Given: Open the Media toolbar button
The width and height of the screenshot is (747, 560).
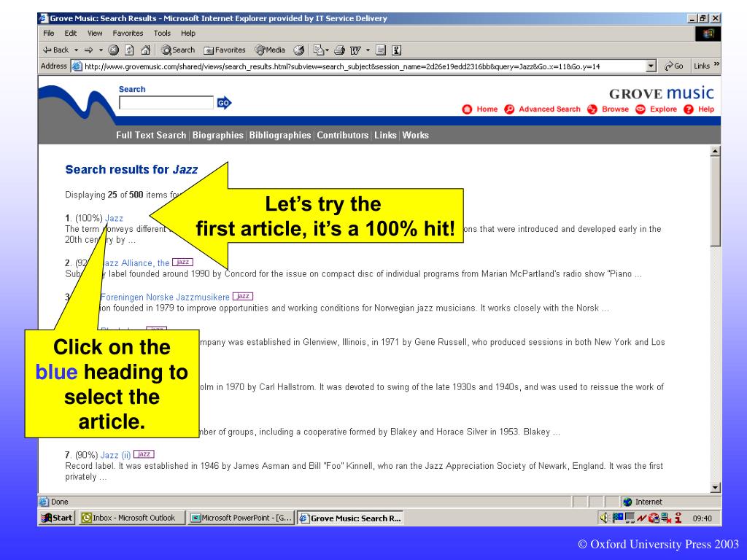Looking at the screenshot, I should (270, 50).
